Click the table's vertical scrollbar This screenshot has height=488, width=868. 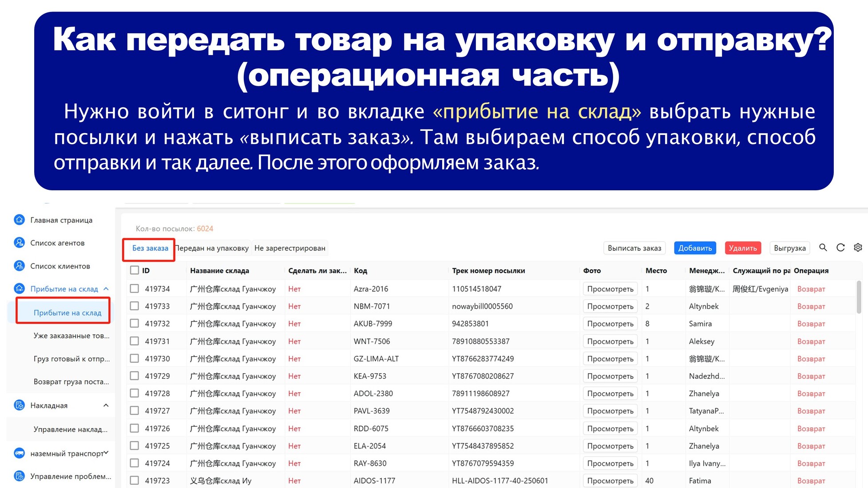coord(859,297)
